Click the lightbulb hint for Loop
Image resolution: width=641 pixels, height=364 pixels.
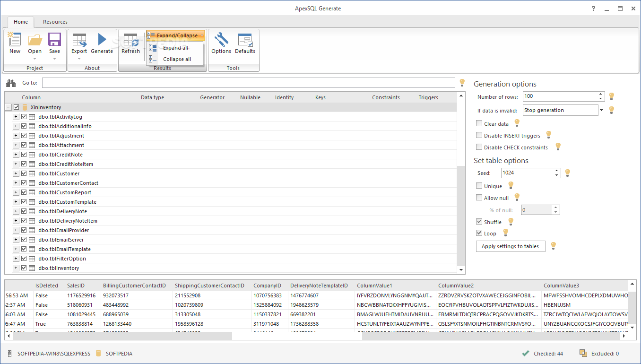pos(505,233)
